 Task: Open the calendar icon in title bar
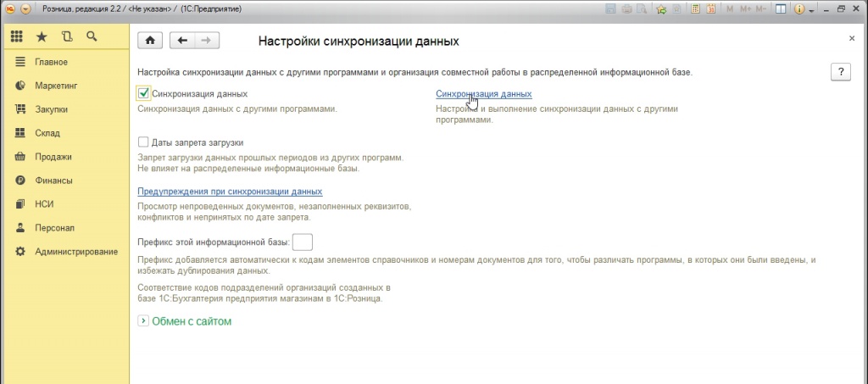tap(711, 8)
